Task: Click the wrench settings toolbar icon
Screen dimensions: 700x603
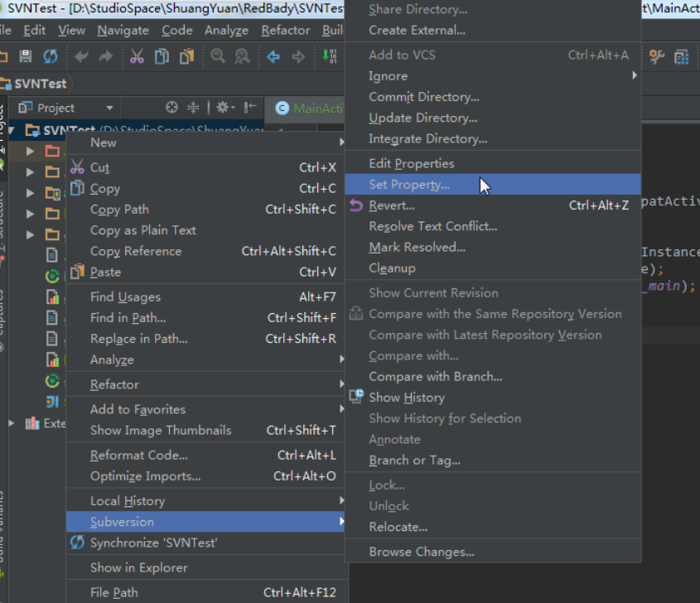Action: pos(657,56)
